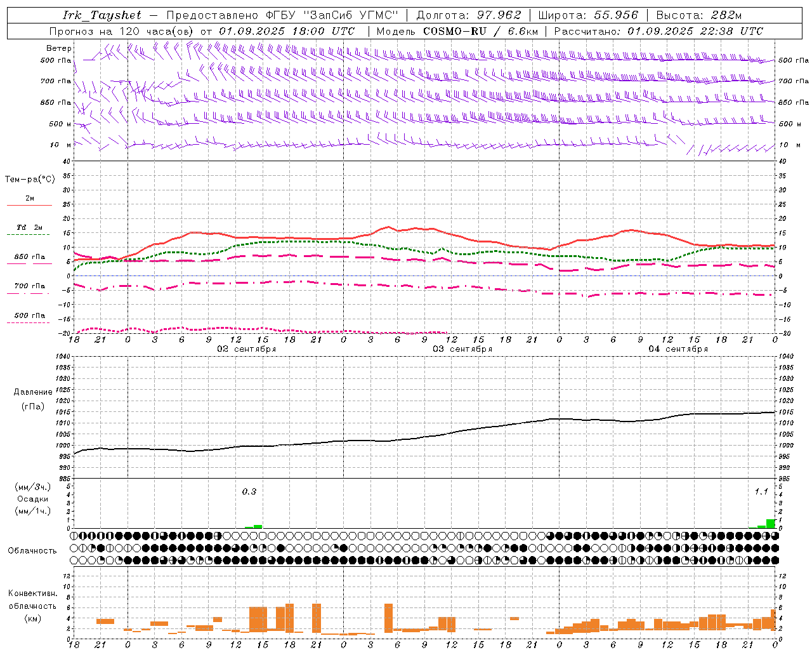
Task: Click the computed time "Рассчитано: 01.09.2025 22:38 UTC"
Action: 658,31
